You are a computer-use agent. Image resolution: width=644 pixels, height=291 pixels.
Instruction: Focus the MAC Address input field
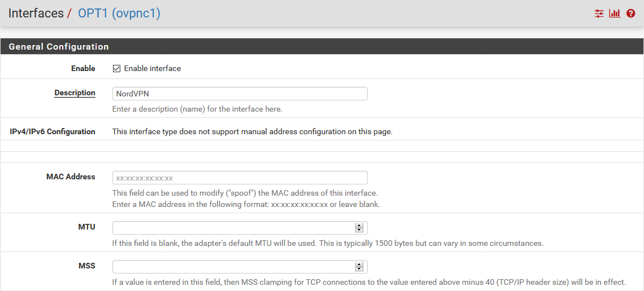[x=240, y=178]
